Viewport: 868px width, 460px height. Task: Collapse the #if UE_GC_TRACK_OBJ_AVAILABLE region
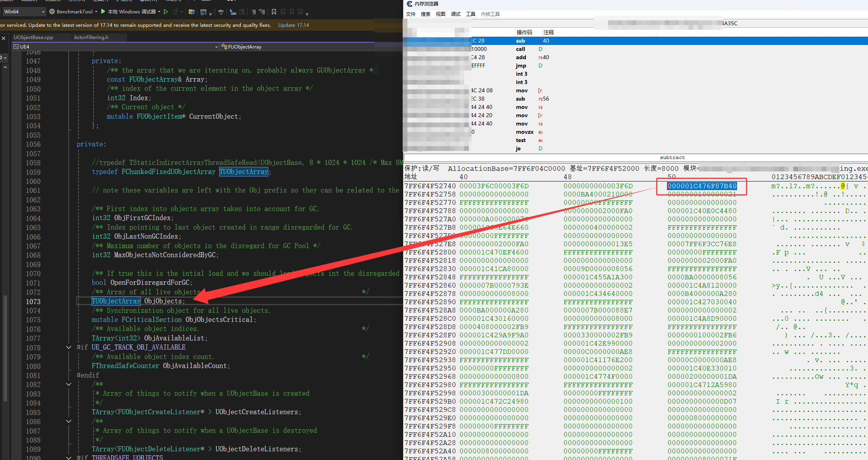(x=69, y=348)
